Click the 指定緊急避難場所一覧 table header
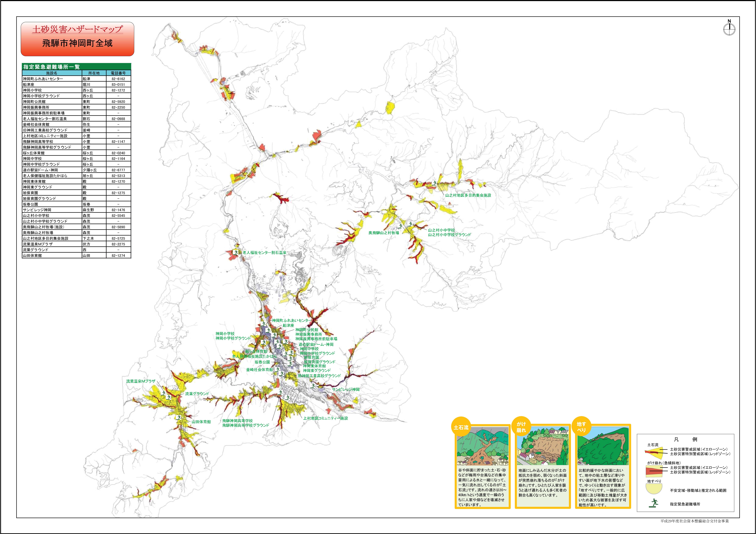The image size is (756, 534). coord(76,66)
